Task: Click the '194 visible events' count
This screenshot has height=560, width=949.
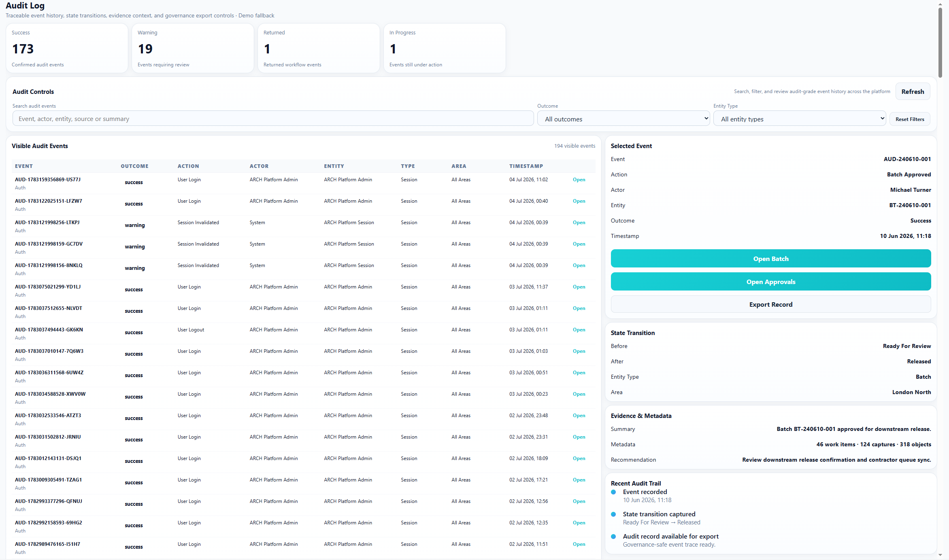Action: pyautogui.click(x=575, y=146)
